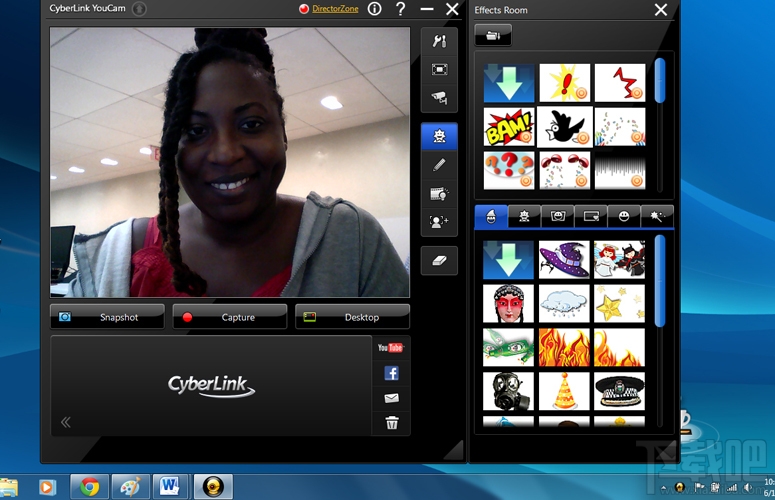Start recording with Capture button

(x=230, y=317)
